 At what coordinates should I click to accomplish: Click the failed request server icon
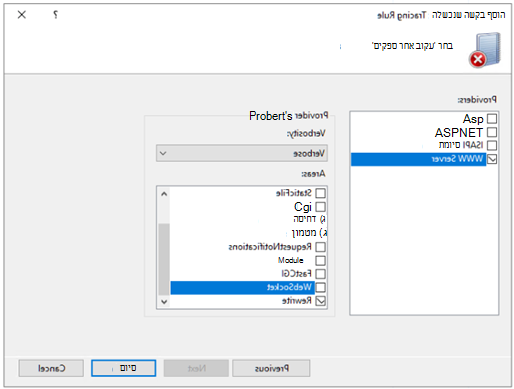click(485, 50)
